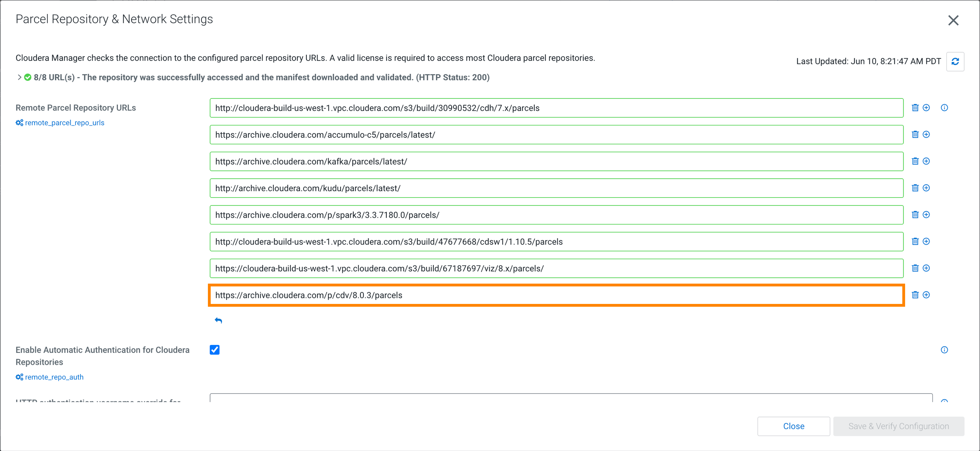980x451 pixels.
Task: Show info for Enable Automatic Authentication setting
Action: (944, 350)
